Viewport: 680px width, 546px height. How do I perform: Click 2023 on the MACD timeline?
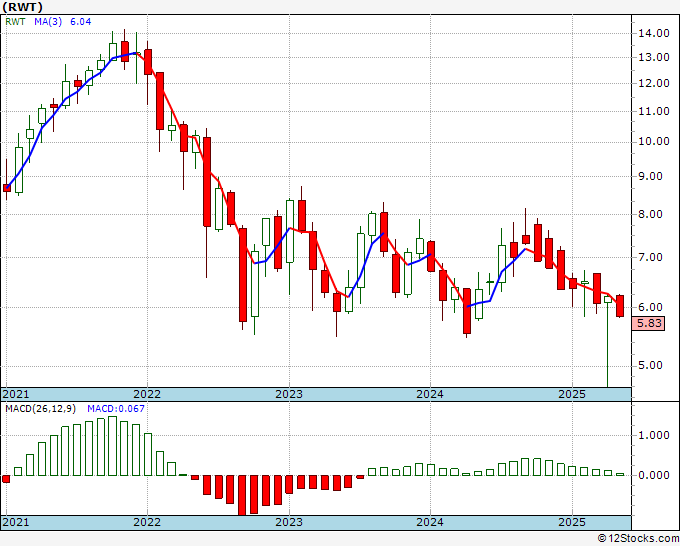(x=289, y=522)
